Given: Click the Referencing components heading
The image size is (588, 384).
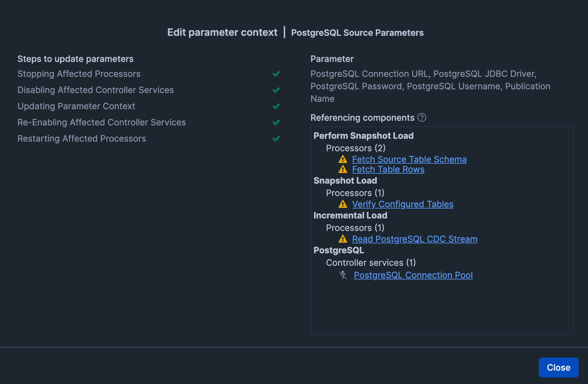Looking at the screenshot, I should [x=362, y=118].
